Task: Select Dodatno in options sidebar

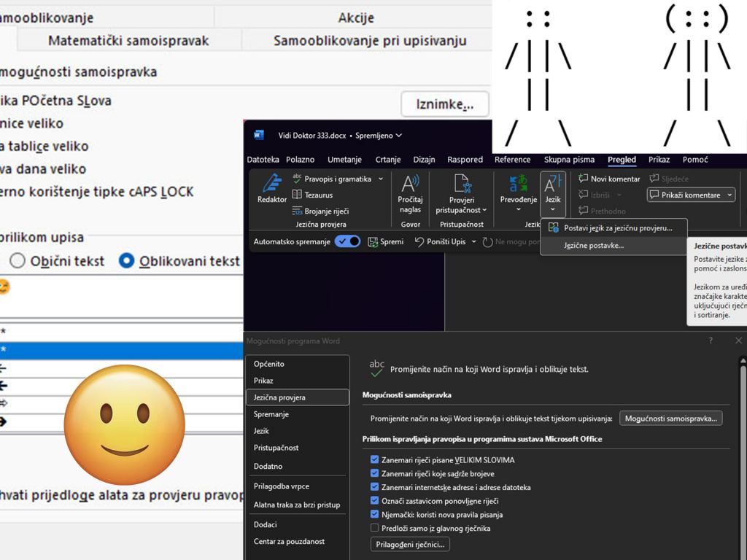Action: point(298,466)
